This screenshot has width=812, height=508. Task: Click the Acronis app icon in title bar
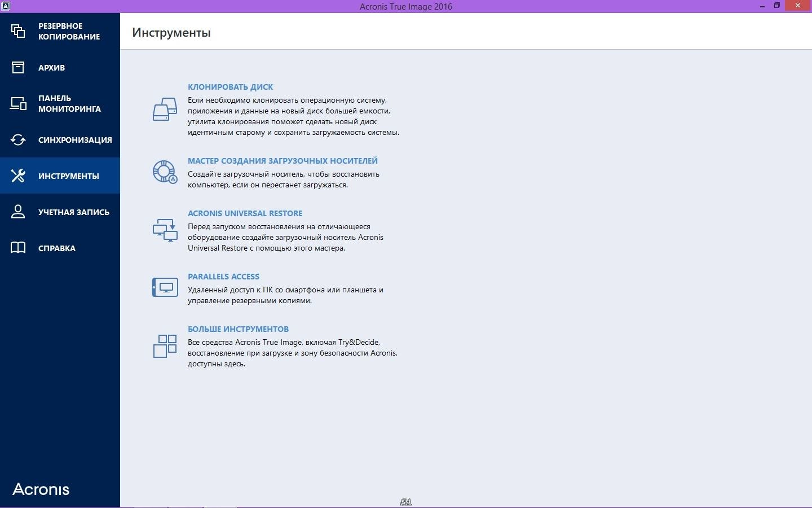6,6
